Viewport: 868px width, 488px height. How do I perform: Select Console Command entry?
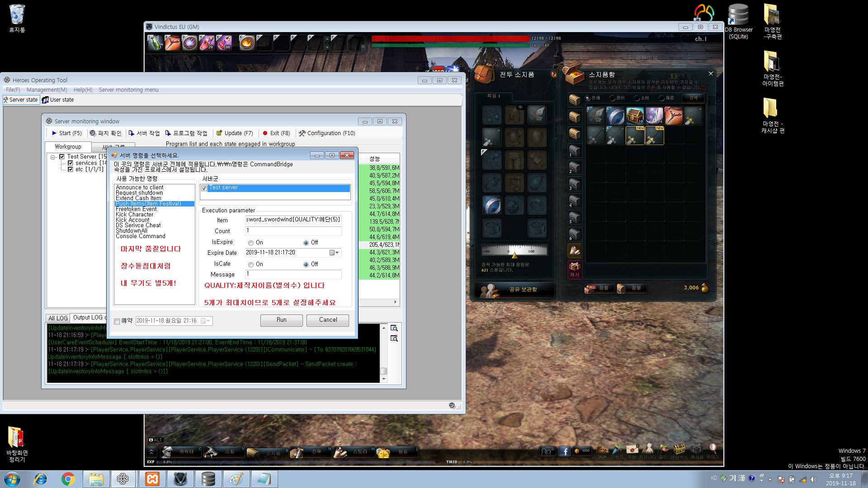coord(141,236)
